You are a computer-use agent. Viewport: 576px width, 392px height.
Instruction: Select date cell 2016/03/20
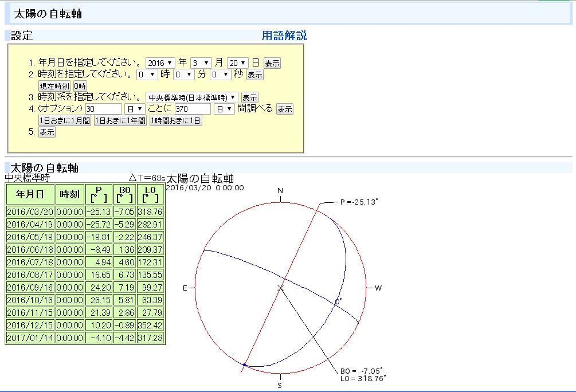click(30, 211)
